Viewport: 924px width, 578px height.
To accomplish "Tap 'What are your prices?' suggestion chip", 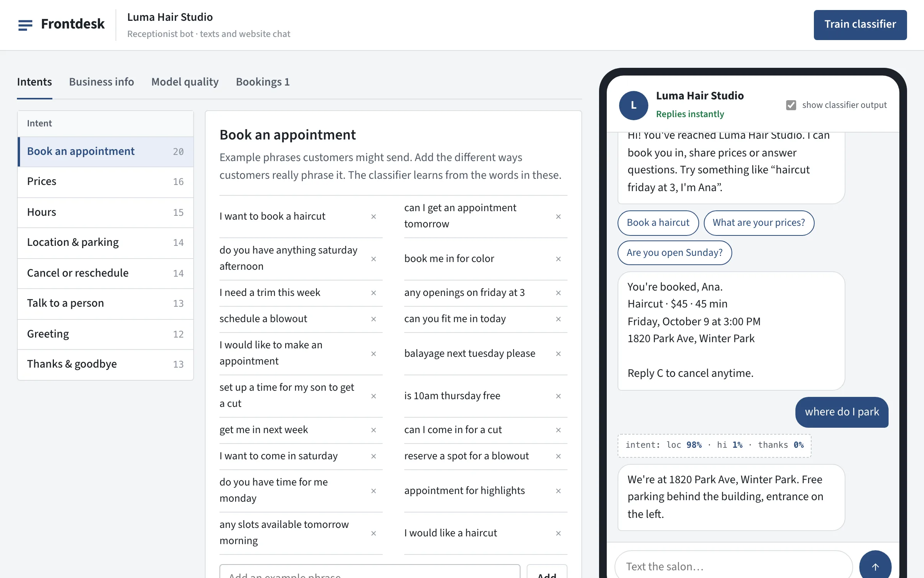I will 759,223.
